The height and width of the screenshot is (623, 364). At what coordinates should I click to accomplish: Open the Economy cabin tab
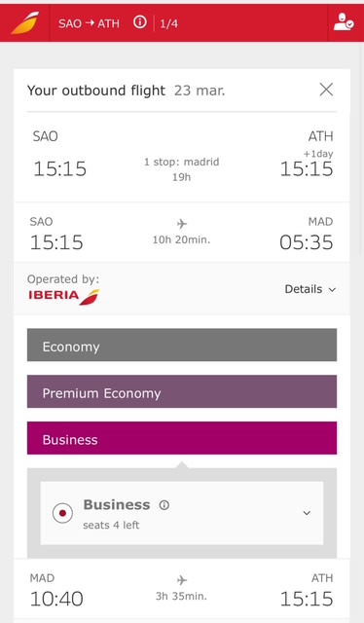click(x=182, y=345)
